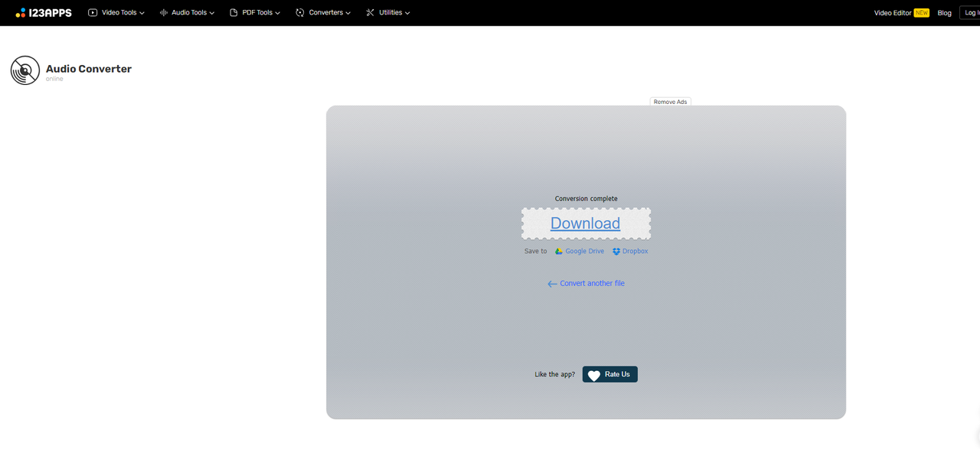This screenshot has width=980, height=449.
Task: Open the Video Tools menu
Action: (116, 12)
